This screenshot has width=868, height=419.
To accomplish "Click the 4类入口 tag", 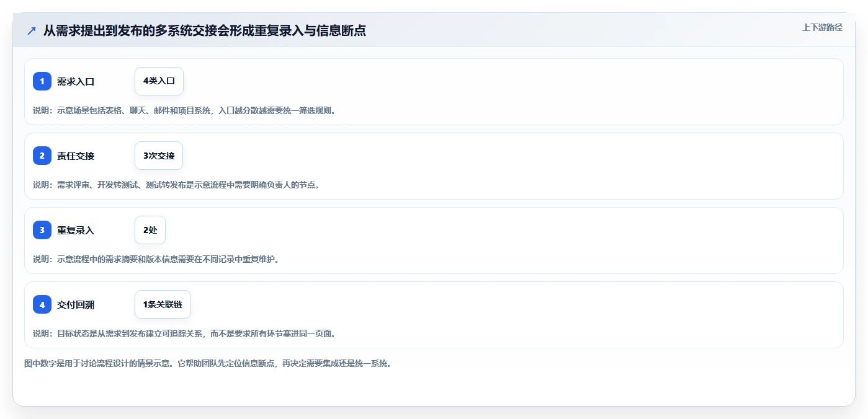I will click(159, 81).
